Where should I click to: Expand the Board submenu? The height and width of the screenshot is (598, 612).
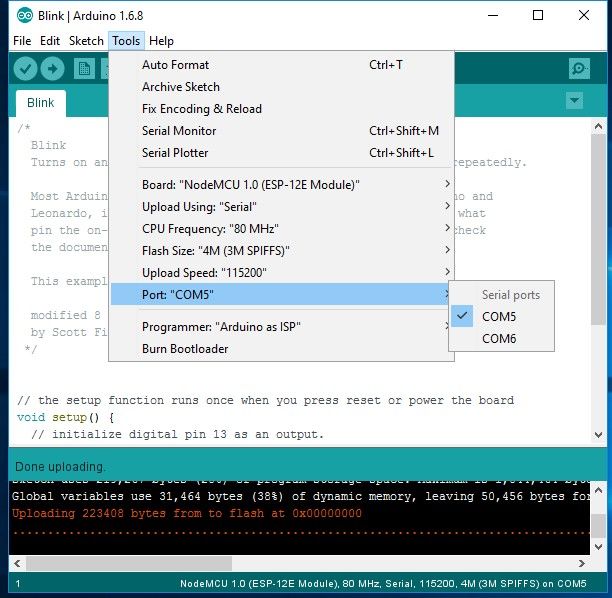283,185
